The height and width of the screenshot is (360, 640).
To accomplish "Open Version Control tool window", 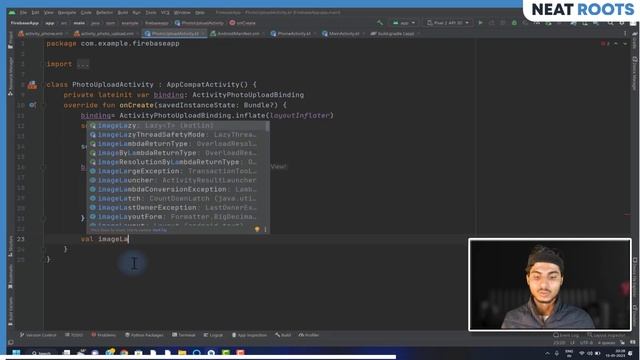I will (x=38, y=335).
